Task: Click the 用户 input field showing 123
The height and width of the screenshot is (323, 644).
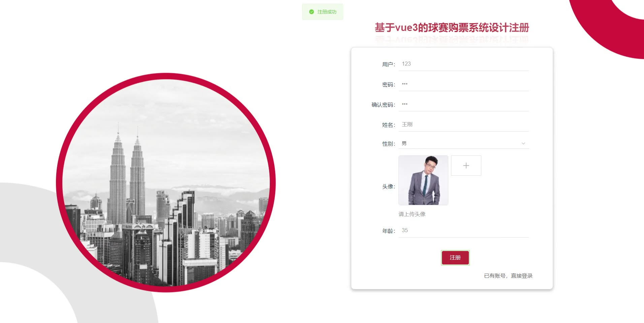Action: 464,64
